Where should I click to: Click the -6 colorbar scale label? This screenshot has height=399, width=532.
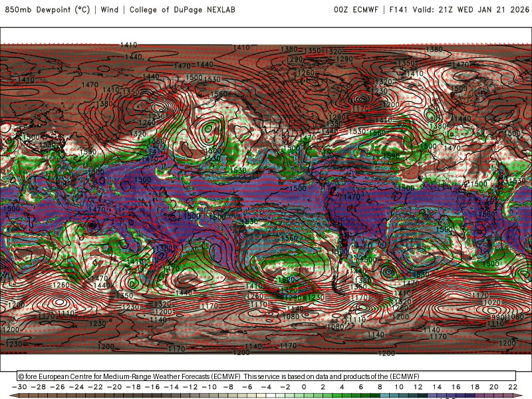pos(247,387)
